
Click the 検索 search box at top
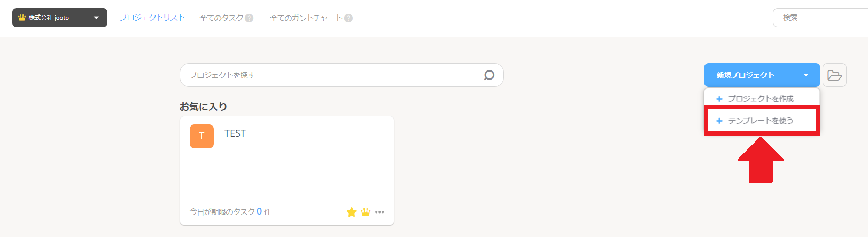[820, 18]
